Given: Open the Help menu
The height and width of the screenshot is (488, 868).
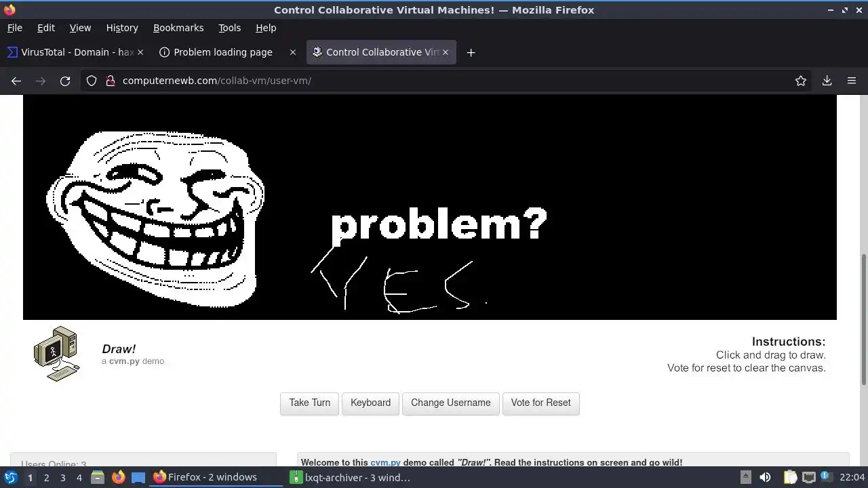Looking at the screenshot, I should (266, 28).
